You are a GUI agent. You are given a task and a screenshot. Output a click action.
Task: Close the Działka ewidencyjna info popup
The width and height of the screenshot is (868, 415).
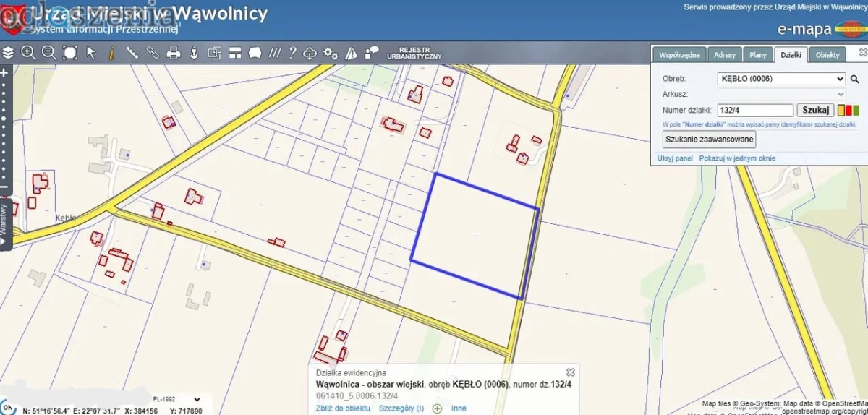point(571,372)
